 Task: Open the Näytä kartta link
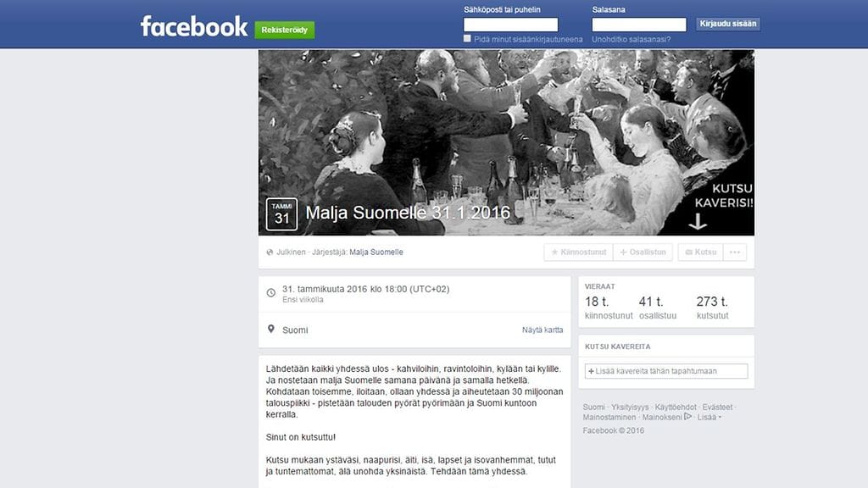tap(542, 330)
